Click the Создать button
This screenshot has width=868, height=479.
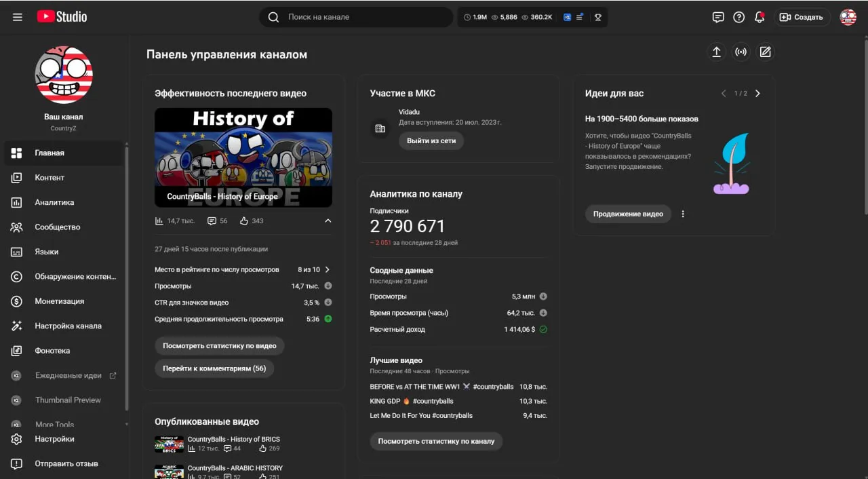(802, 17)
